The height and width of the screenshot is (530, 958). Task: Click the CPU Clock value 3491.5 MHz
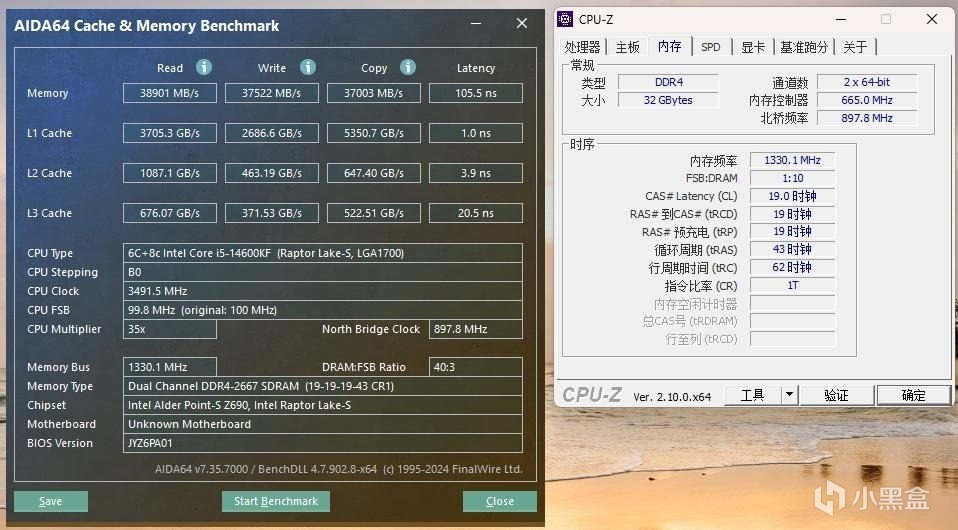coord(323,291)
